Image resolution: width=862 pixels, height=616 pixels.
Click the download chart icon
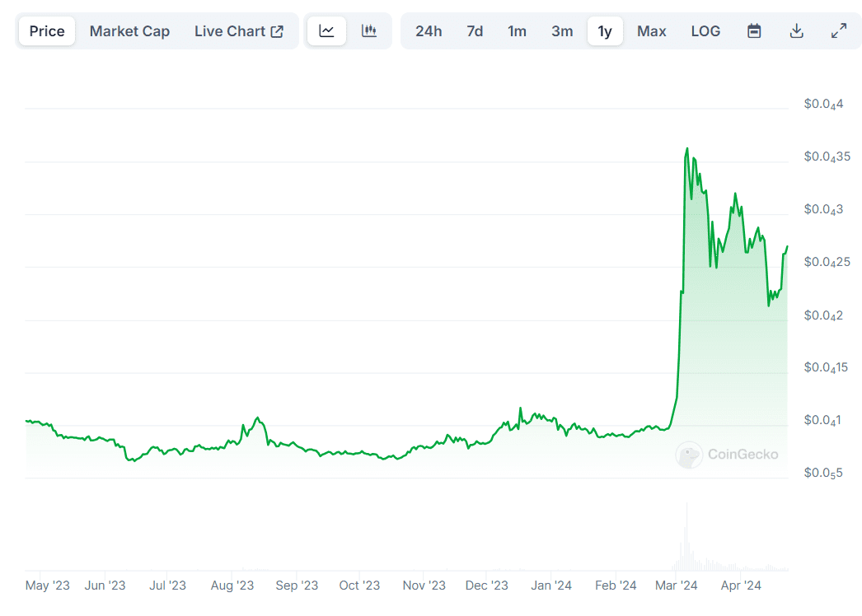pyautogui.click(x=796, y=30)
